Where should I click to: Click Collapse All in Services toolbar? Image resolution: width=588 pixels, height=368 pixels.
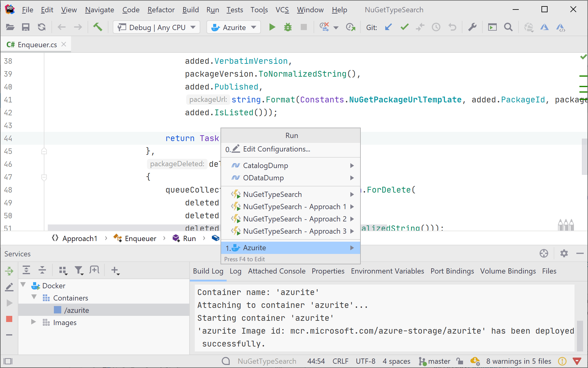(x=42, y=270)
